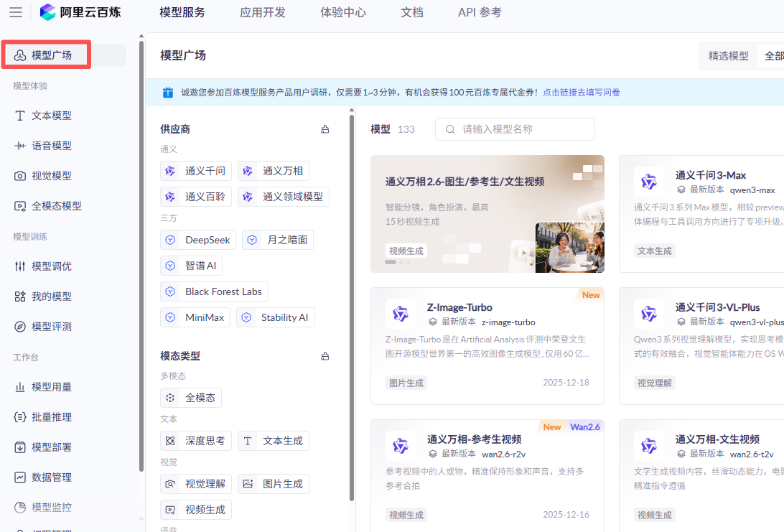Open the API 参考 top menu

480,12
